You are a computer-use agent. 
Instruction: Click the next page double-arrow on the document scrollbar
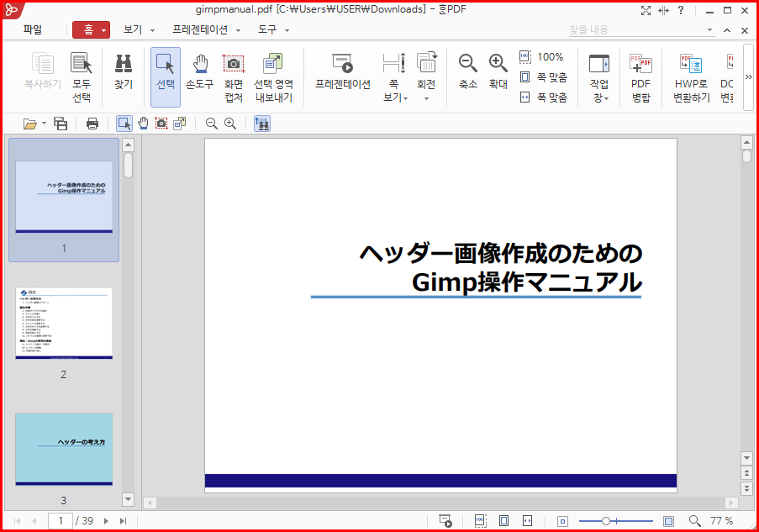click(746, 488)
